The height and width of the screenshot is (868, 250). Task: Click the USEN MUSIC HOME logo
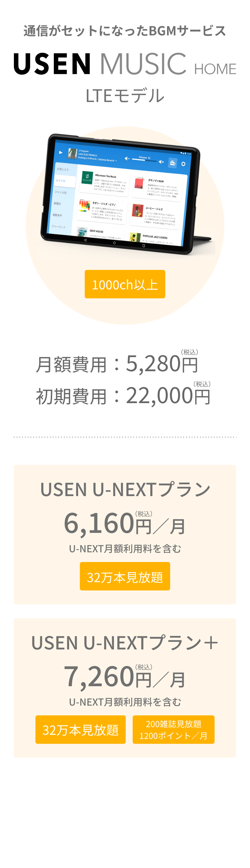point(125,64)
